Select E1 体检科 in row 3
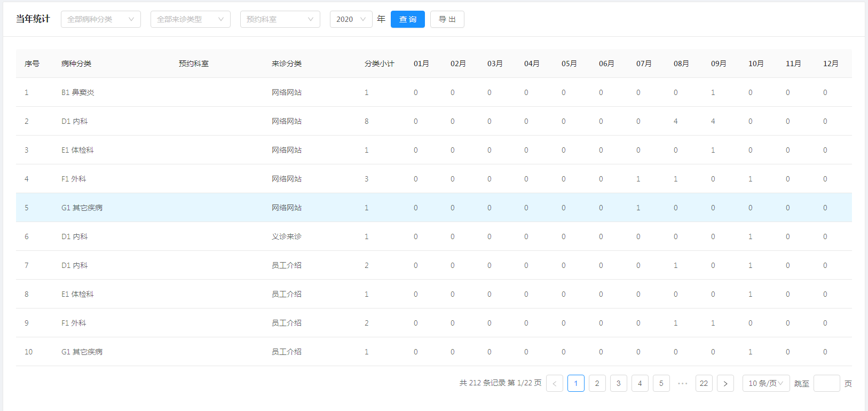Screen dimensions: 868x411 pos(77,150)
